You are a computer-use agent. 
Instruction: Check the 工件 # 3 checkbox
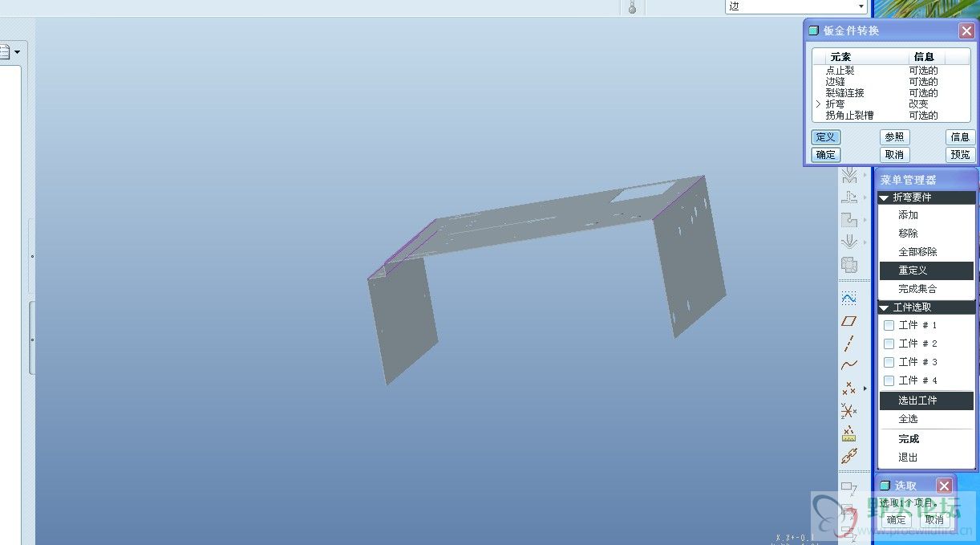click(x=889, y=362)
